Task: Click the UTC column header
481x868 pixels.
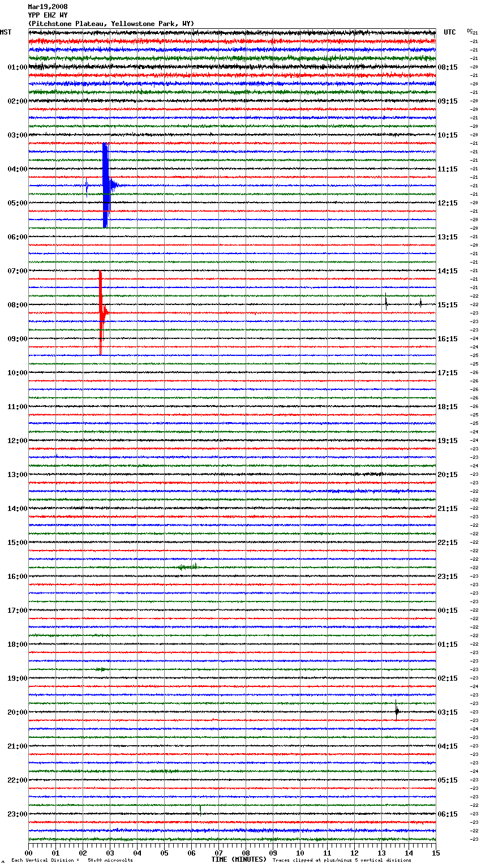Action: pyautogui.click(x=450, y=32)
